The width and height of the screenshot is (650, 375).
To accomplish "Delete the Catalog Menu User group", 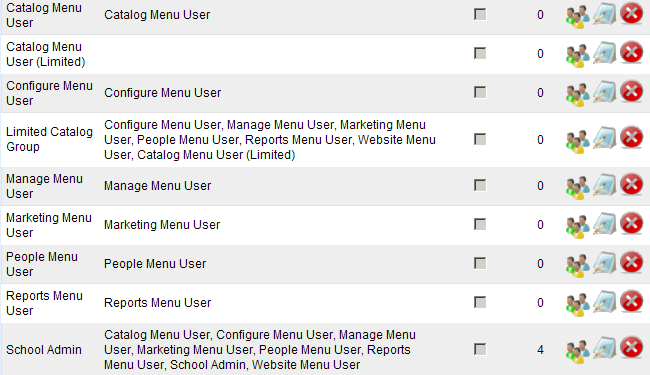I will [631, 14].
